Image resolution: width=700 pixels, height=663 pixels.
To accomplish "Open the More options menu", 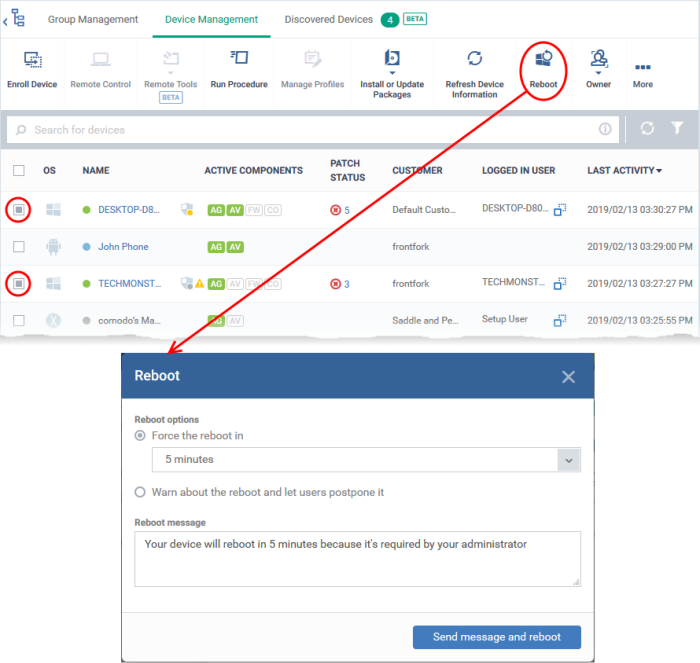I will (x=643, y=67).
